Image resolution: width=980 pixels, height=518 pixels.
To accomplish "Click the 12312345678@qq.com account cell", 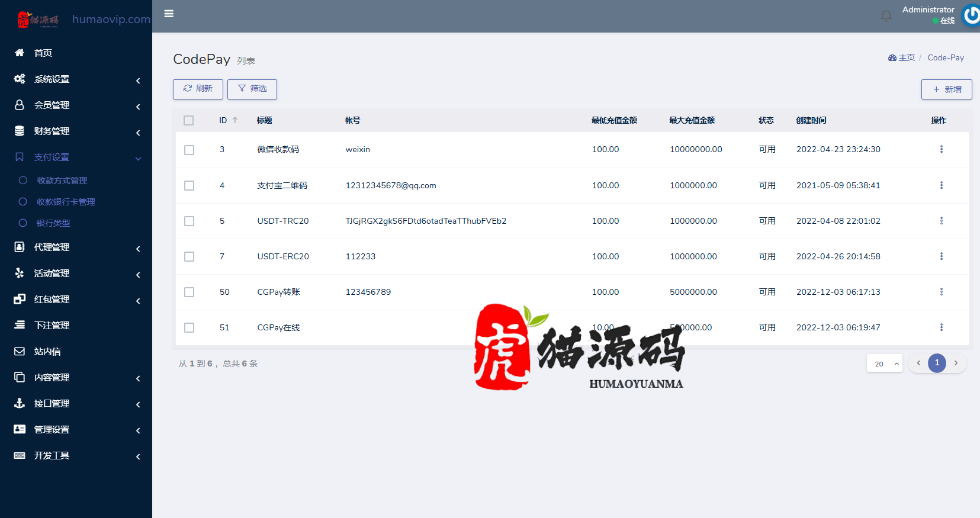I will pyautogui.click(x=391, y=185).
